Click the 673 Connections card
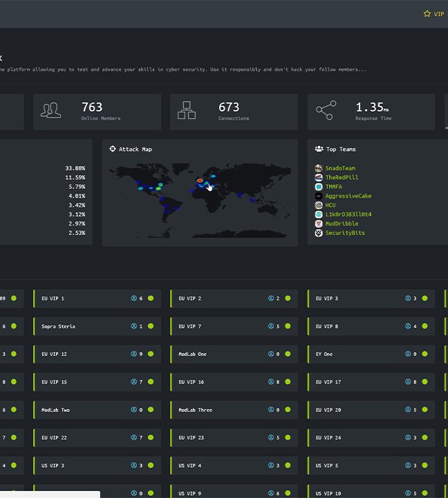448x498 pixels. click(x=234, y=112)
